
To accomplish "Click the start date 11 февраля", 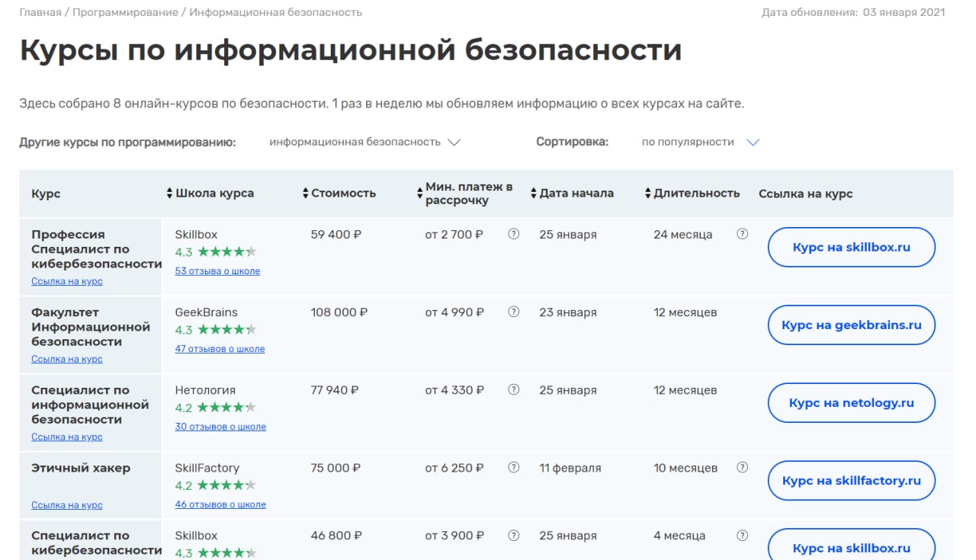I will coord(570,468).
